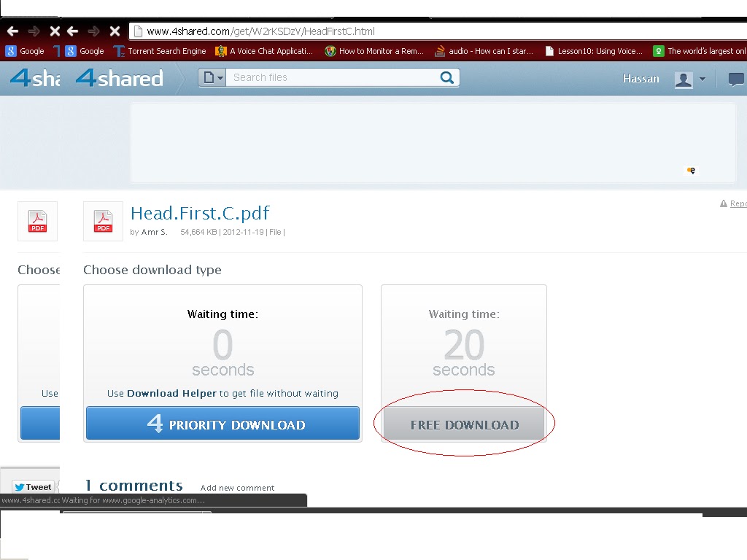Viewport: 747px width, 560px height.
Task: Open the A Voice Chat Applicati... bookmark
Action: 264,51
